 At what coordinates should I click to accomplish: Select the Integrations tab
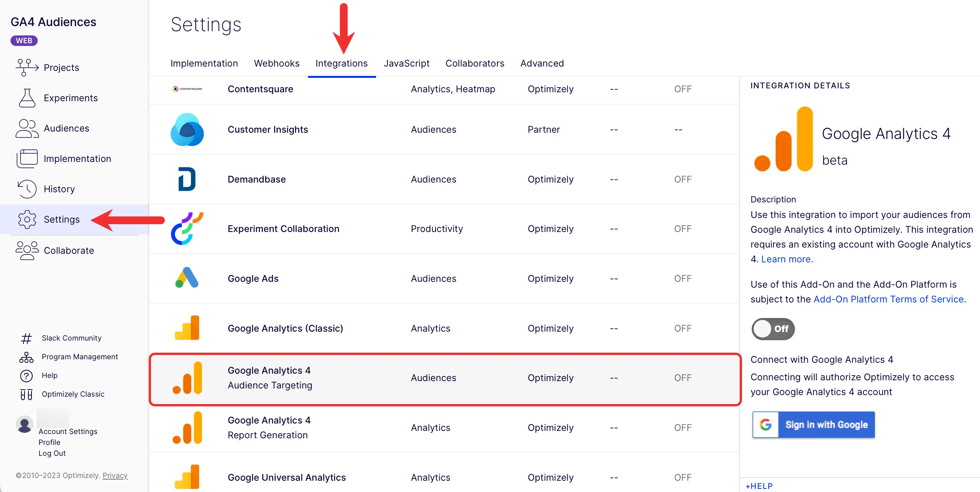pos(342,63)
